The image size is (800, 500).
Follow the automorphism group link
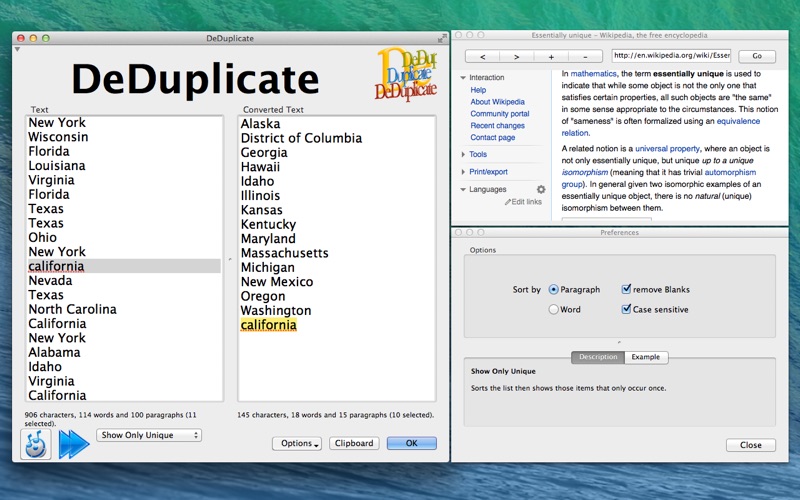730,172
